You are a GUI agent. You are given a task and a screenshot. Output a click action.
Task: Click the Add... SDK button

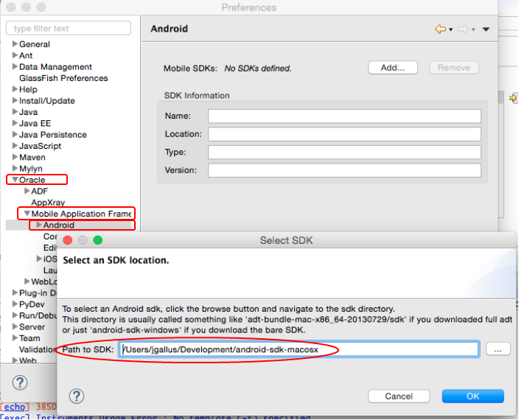[393, 68]
